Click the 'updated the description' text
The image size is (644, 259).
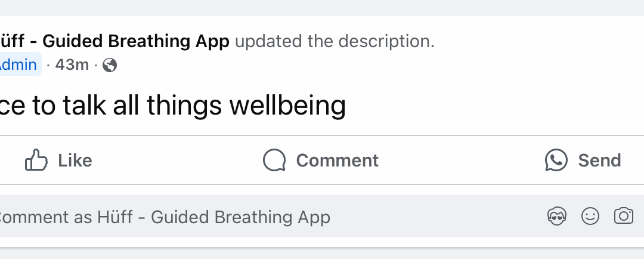click(x=335, y=41)
